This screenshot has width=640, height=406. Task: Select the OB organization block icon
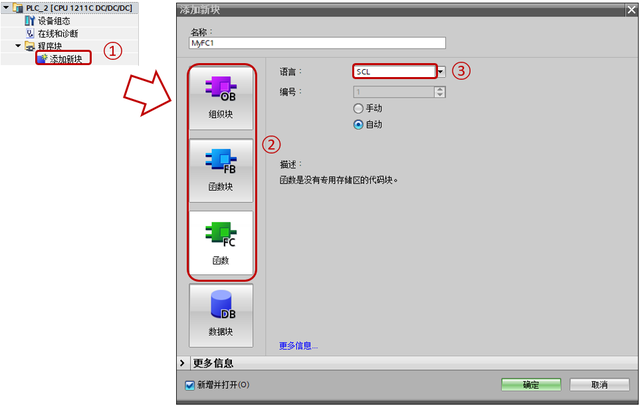coord(221,89)
